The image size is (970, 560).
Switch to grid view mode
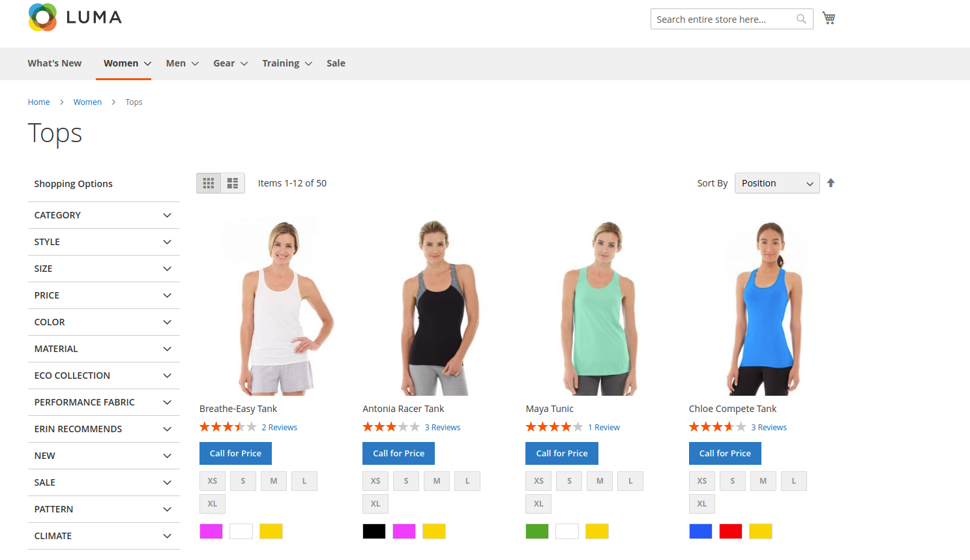click(x=209, y=183)
